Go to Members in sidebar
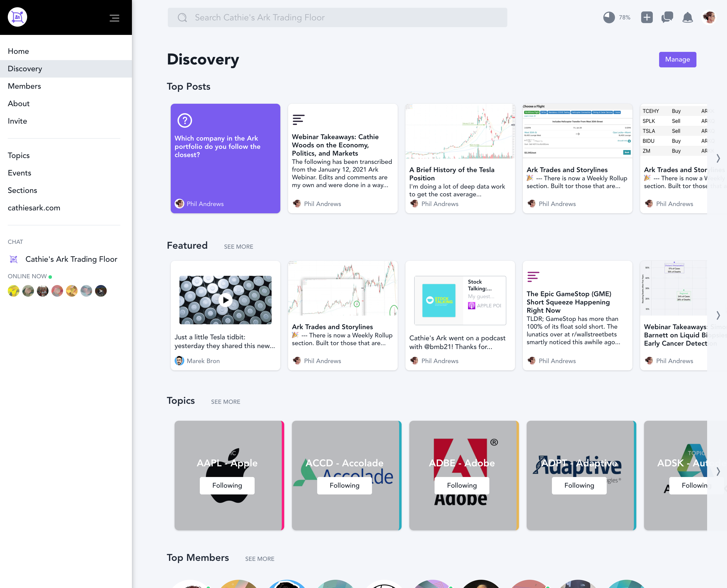The height and width of the screenshot is (588, 727). click(24, 86)
